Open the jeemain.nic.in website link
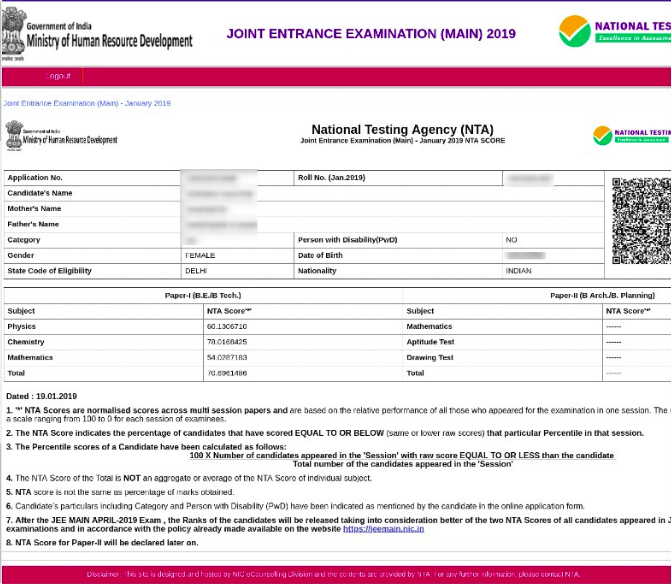671x584 pixels. tap(383, 529)
